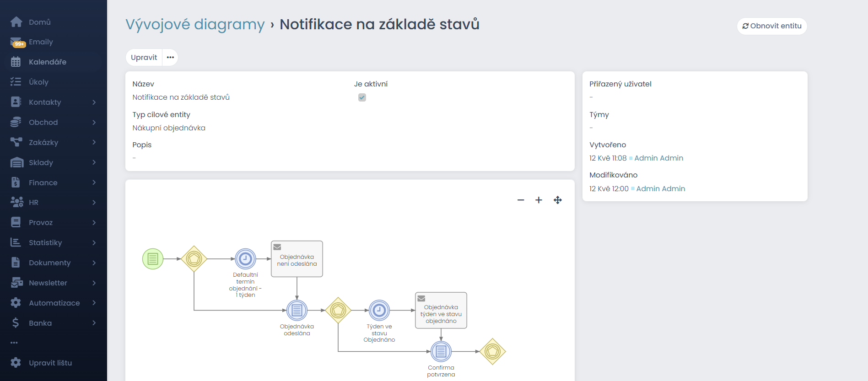Open Kalendáře in the sidebar

(x=48, y=62)
